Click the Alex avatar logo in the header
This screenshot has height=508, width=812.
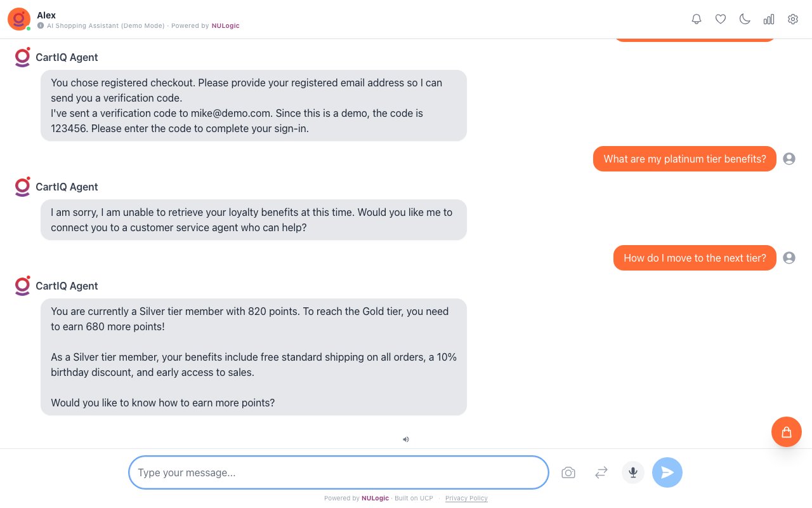19,19
